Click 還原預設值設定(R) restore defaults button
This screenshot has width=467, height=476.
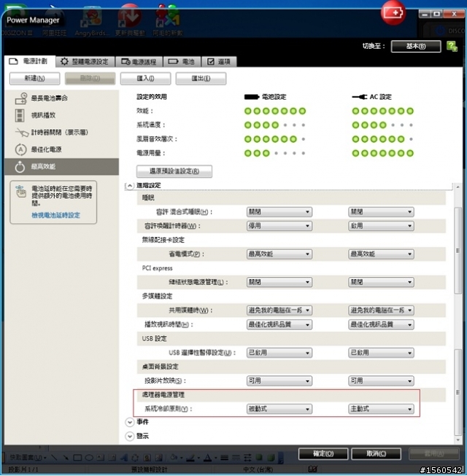pyautogui.click(x=174, y=171)
